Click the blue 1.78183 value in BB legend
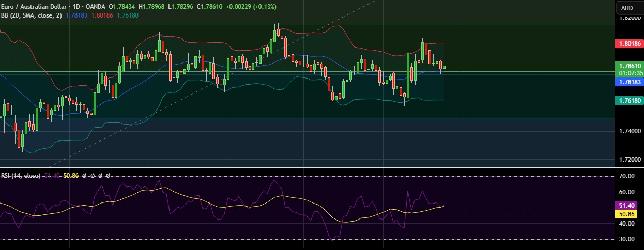 [76, 15]
